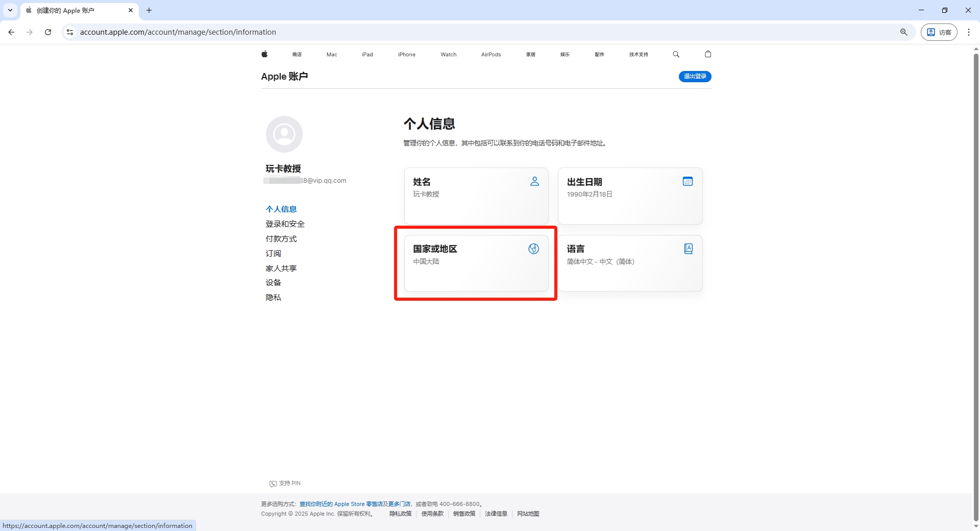Open the 国家或地区 card

476,263
